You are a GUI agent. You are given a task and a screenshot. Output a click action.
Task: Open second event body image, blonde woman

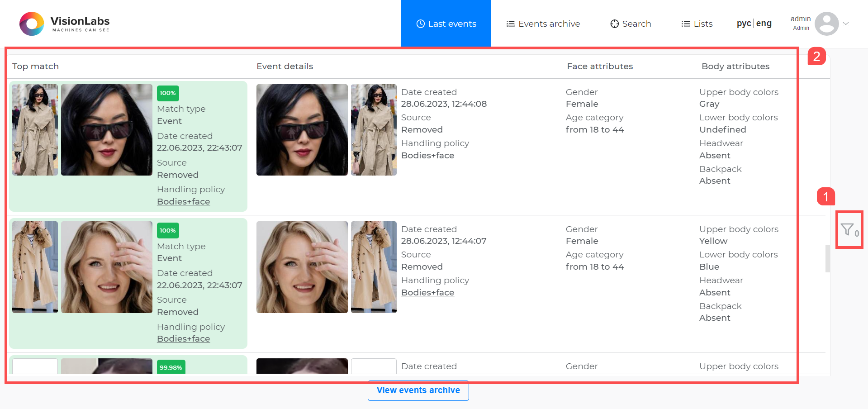tap(374, 267)
